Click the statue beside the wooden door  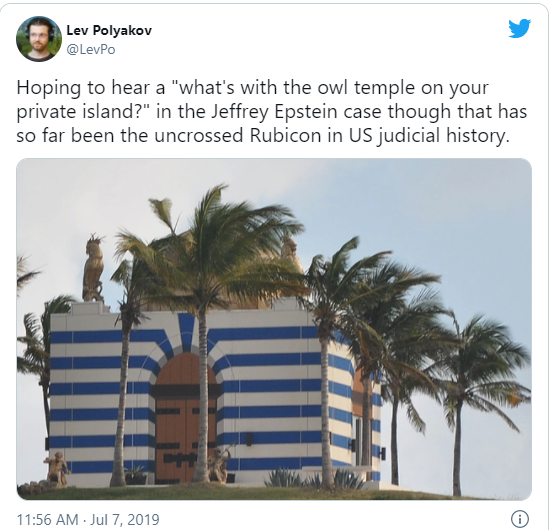[219, 464]
